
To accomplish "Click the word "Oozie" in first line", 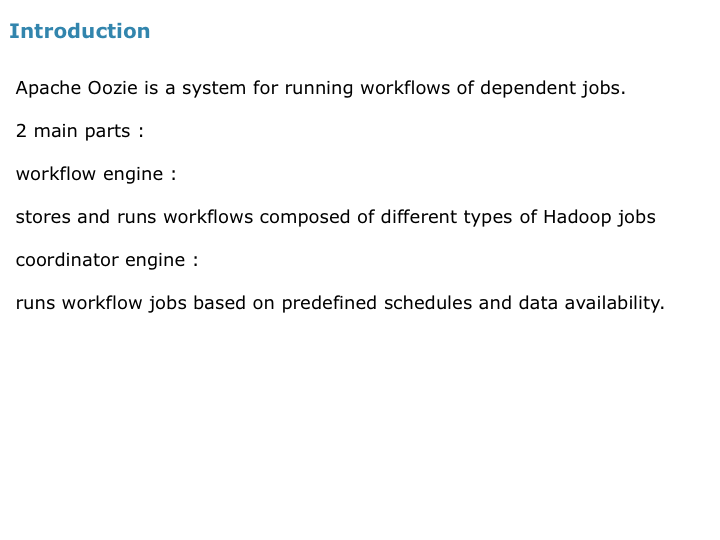I will coord(112,87).
